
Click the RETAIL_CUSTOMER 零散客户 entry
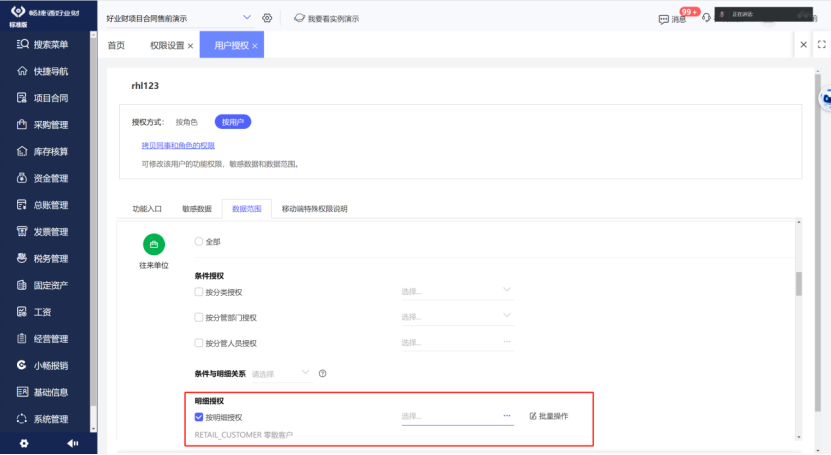tap(244, 435)
